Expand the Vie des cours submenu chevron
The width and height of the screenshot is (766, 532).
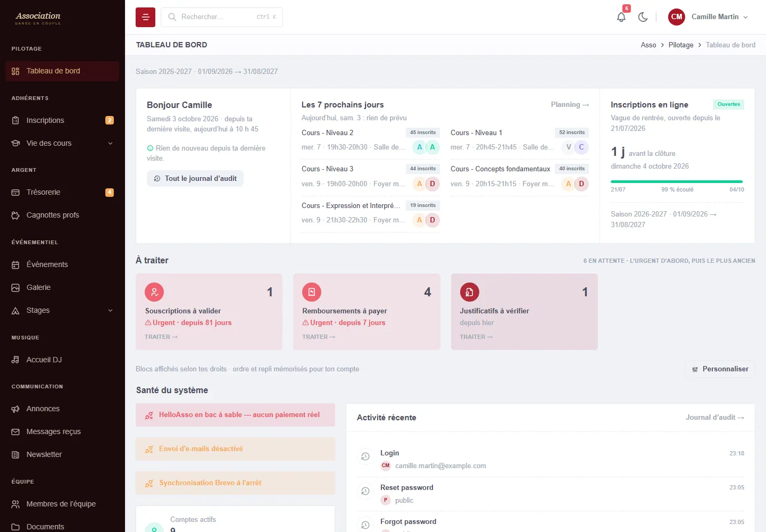111,143
